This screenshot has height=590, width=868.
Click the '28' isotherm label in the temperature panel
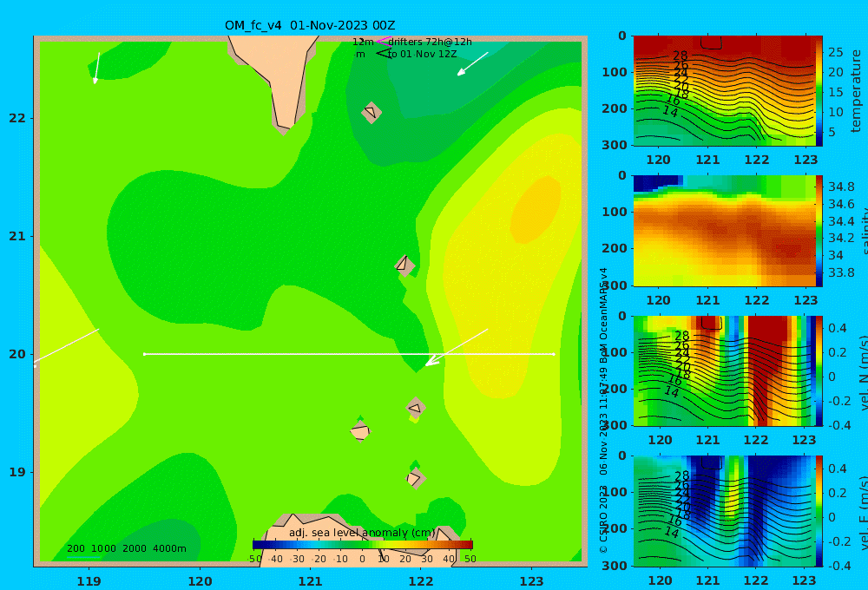click(680, 56)
